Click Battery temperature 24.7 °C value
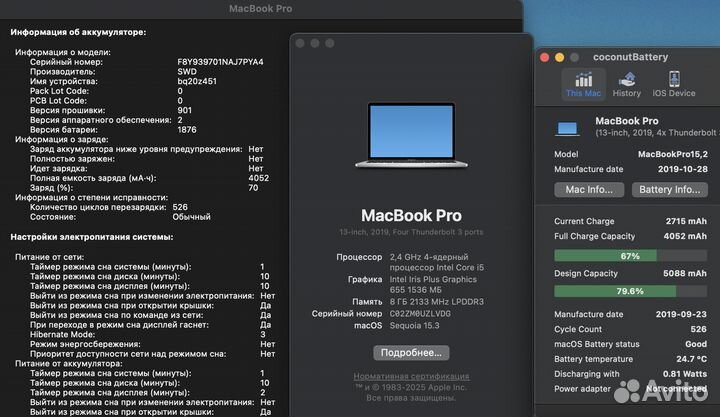 (x=691, y=359)
